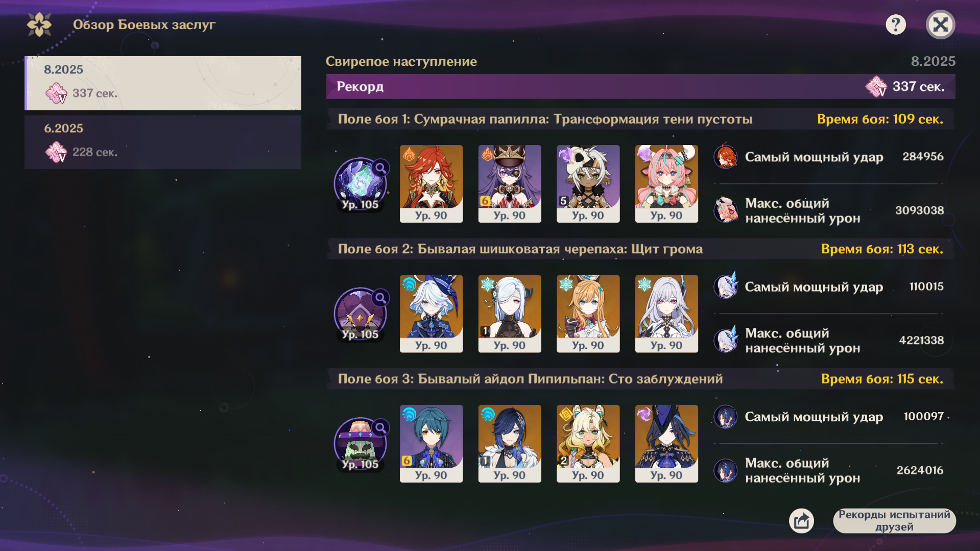Open the help question mark icon

[x=895, y=25]
